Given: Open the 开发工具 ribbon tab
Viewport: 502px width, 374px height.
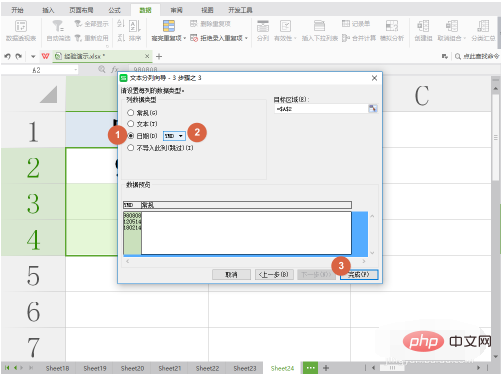Looking at the screenshot, I should point(240,10).
